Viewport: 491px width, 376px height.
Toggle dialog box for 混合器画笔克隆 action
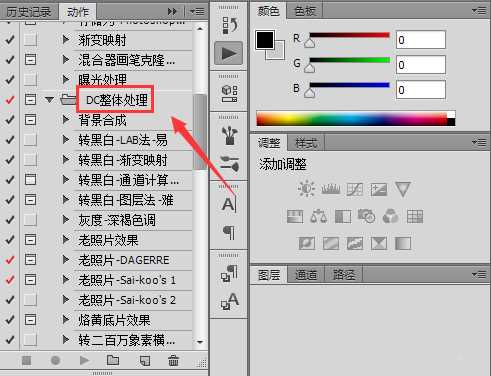[30, 60]
